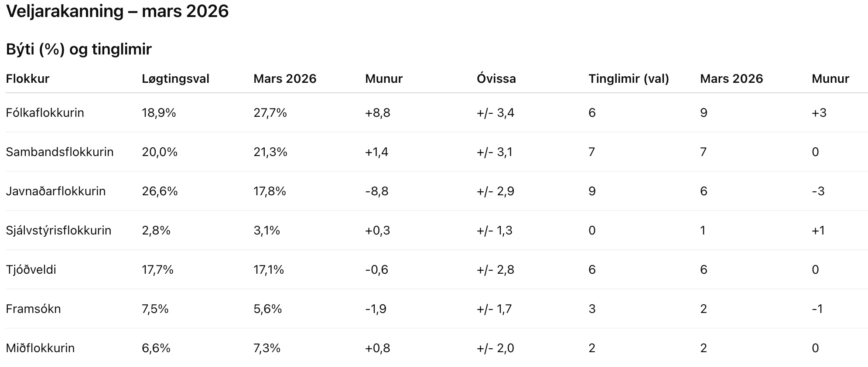Click the Veljarakanning – mars 2026 title
Screen dimensions: 868x367
(x=117, y=11)
